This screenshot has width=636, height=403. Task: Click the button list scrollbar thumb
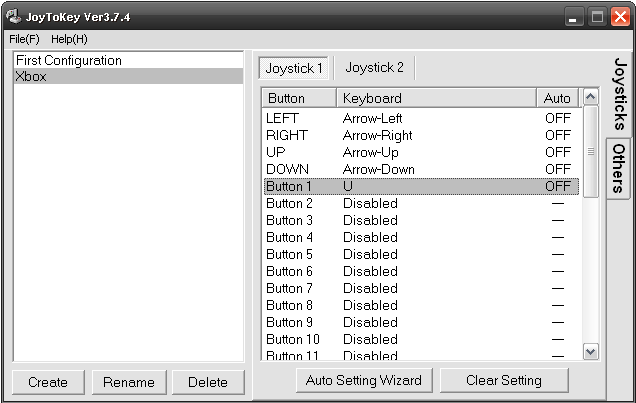(x=591, y=152)
